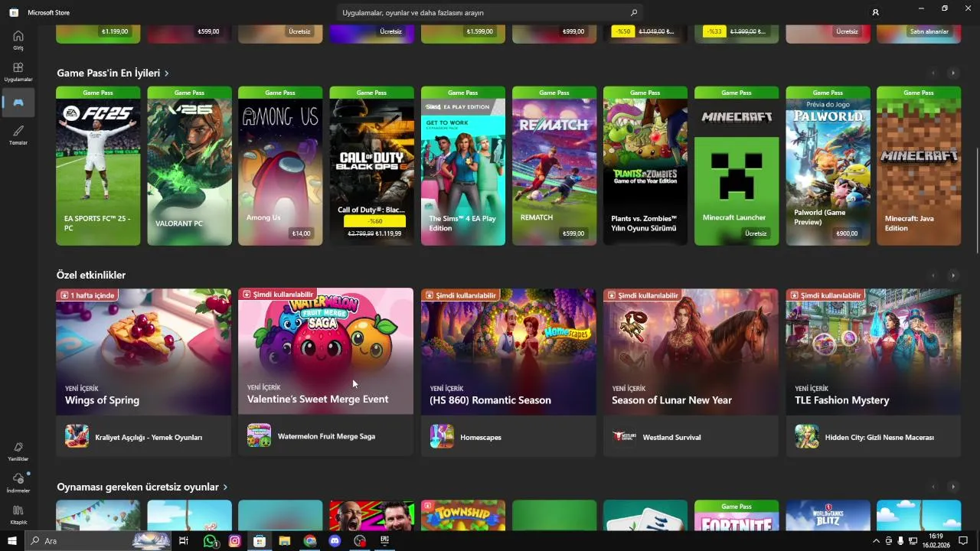This screenshot has width=980, height=551.
Task: Show previous items in Game Pass row
Action: (x=933, y=73)
